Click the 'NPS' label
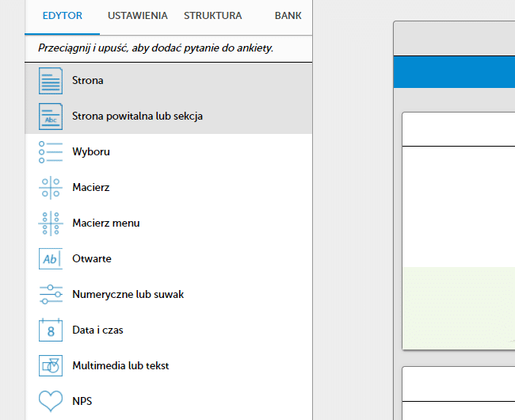Image resolution: width=515 pixels, height=420 pixels. pos(82,401)
